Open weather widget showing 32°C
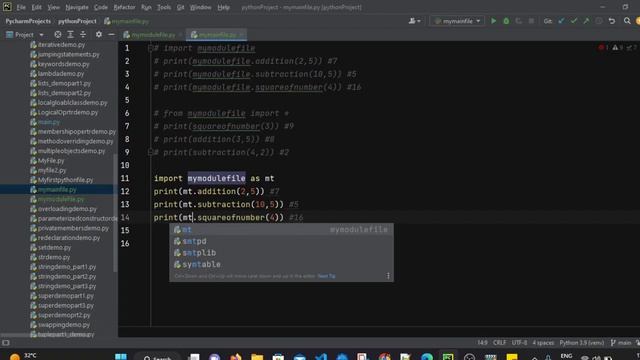 pyautogui.click(x=22, y=356)
